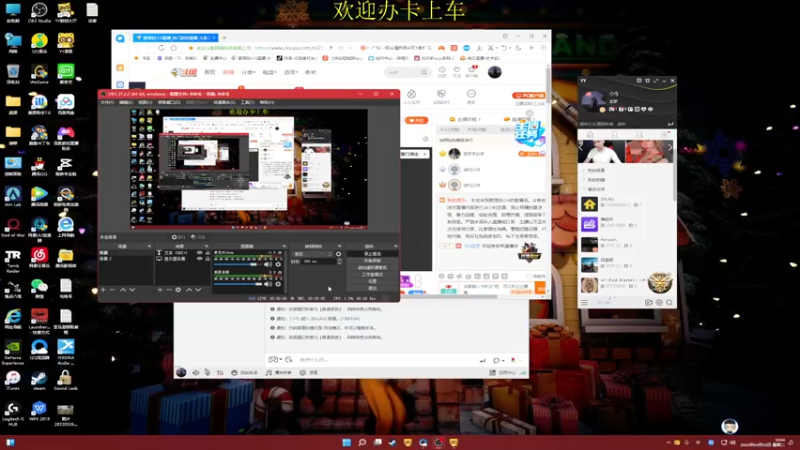This screenshot has height=450, width=800.
Task: Expand 分类 dropdown in Douyu nav
Action: [x=248, y=72]
